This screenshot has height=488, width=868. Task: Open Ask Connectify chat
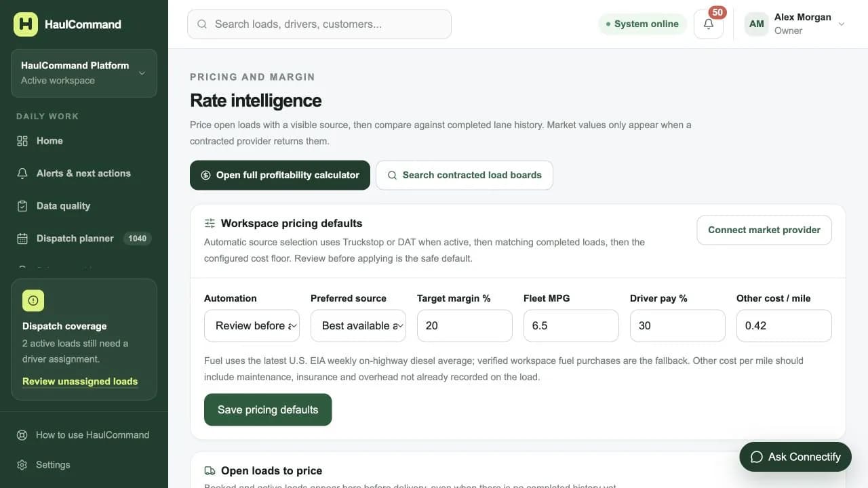[x=795, y=457]
